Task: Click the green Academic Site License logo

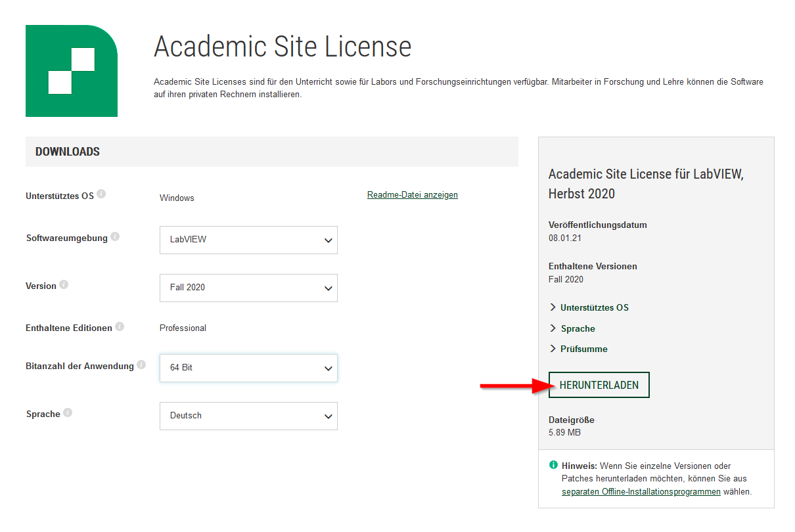Action: 72,71
